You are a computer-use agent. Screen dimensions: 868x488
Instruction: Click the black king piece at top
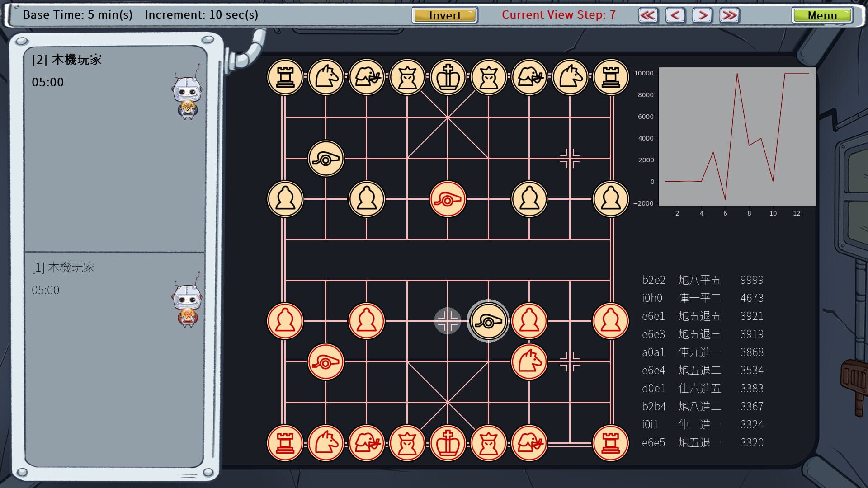448,77
